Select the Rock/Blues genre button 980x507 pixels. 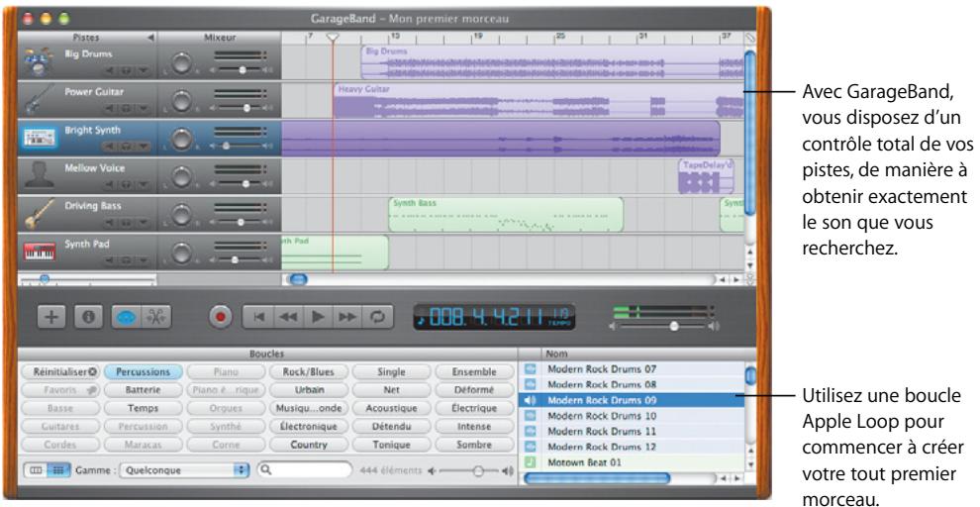click(x=309, y=372)
